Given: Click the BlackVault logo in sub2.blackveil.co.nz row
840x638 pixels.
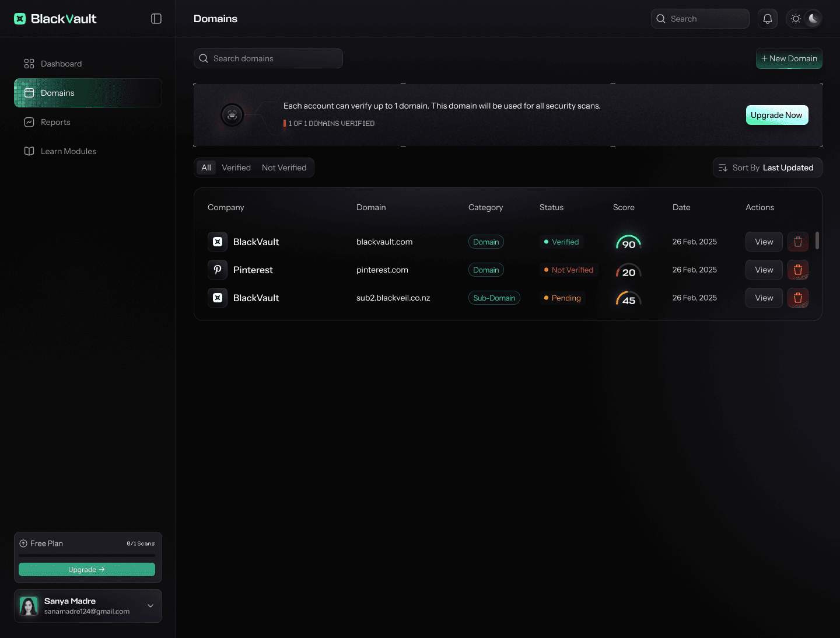Looking at the screenshot, I should pos(218,298).
